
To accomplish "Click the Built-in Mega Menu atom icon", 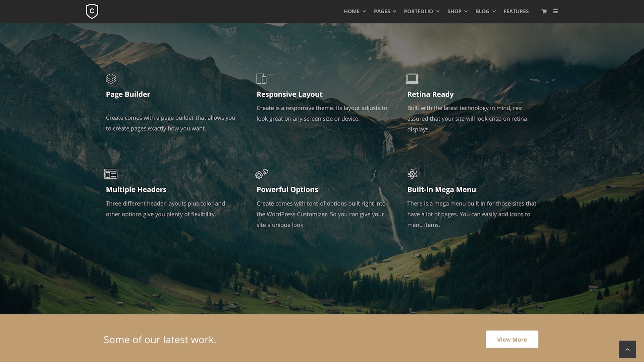I will [x=412, y=173].
